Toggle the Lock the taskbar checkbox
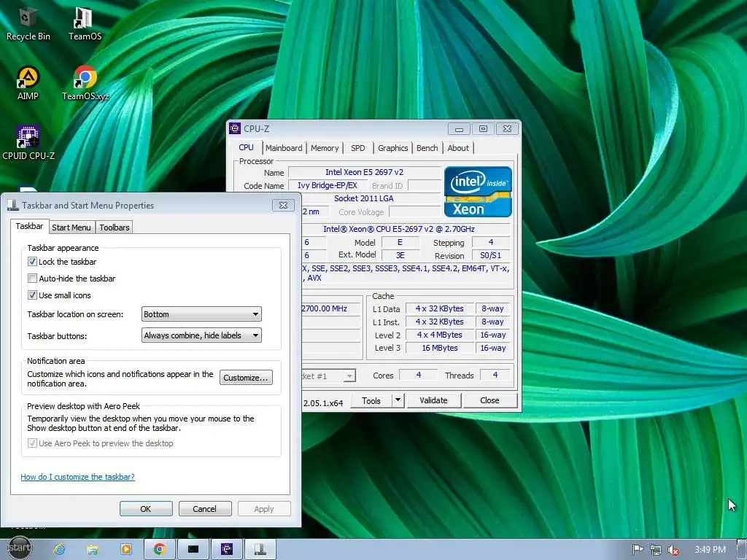747x560 pixels. pyautogui.click(x=32, y=262)
